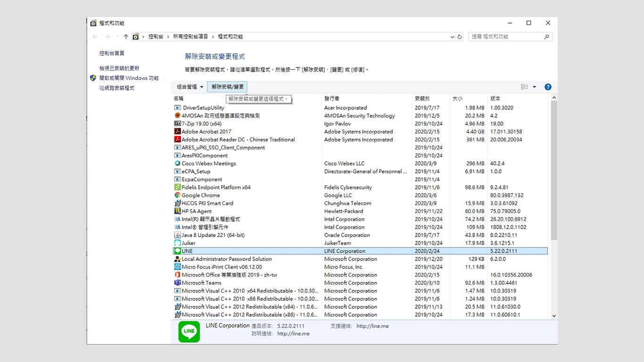
Task: Click the large LINE logo in details pane
Action: coord(189,331)
